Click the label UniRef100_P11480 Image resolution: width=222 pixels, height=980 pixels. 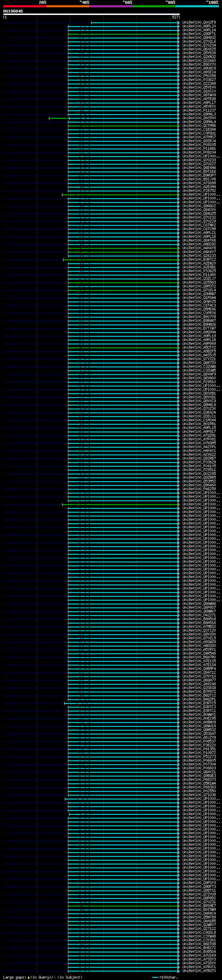(x=199, y=275)
